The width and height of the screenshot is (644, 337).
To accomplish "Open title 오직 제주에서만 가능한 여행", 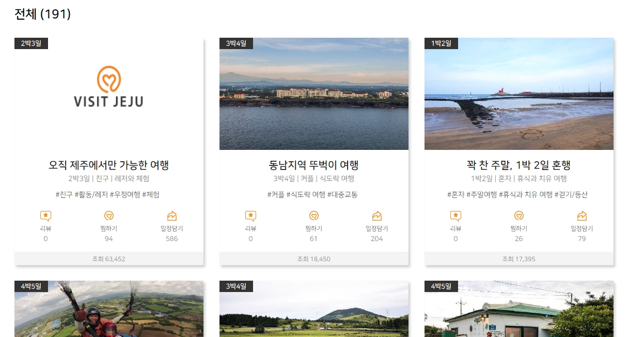I will coord(109,165).
